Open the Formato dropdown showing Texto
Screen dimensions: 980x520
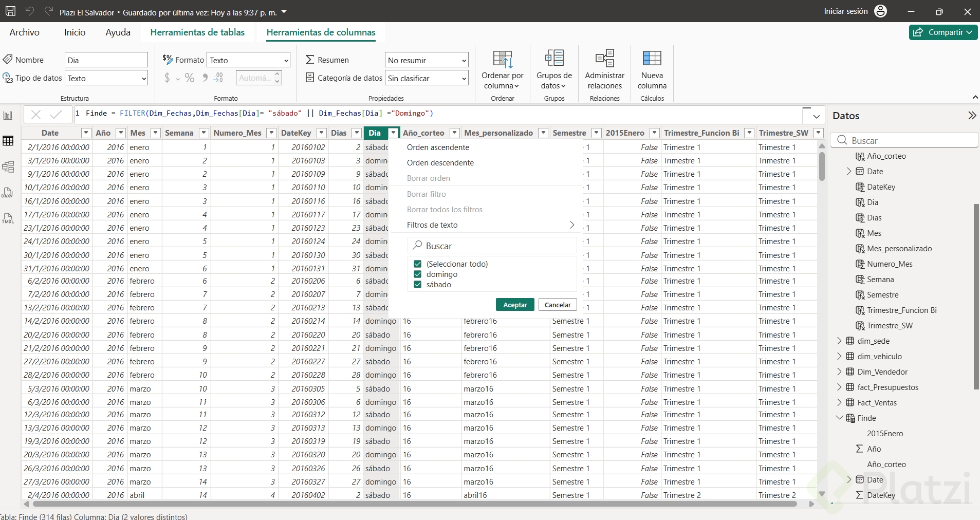248,60
